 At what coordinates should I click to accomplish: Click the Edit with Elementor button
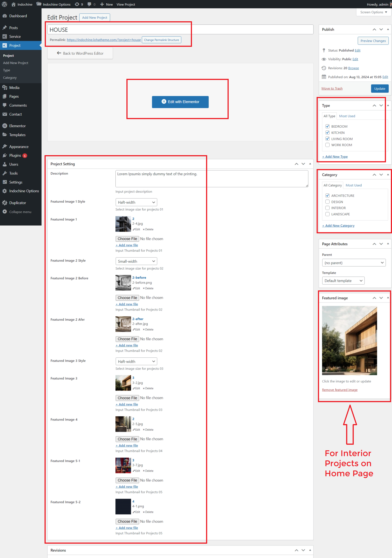point(180,102)
